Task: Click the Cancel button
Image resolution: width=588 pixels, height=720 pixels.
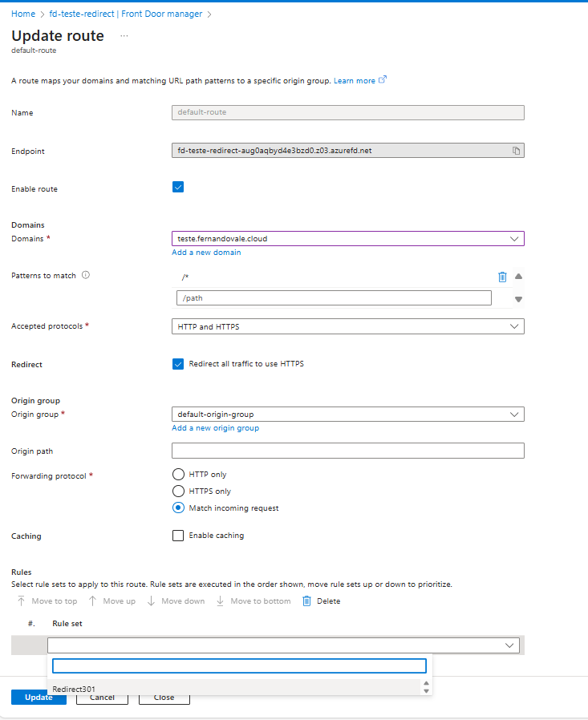Action: pyautogui.click(x=102, y=698)
